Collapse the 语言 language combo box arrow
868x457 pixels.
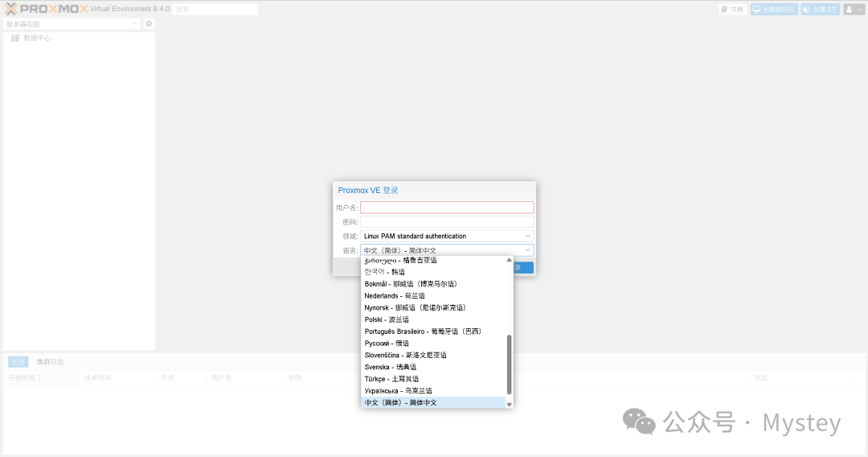[x=527, y=250]
